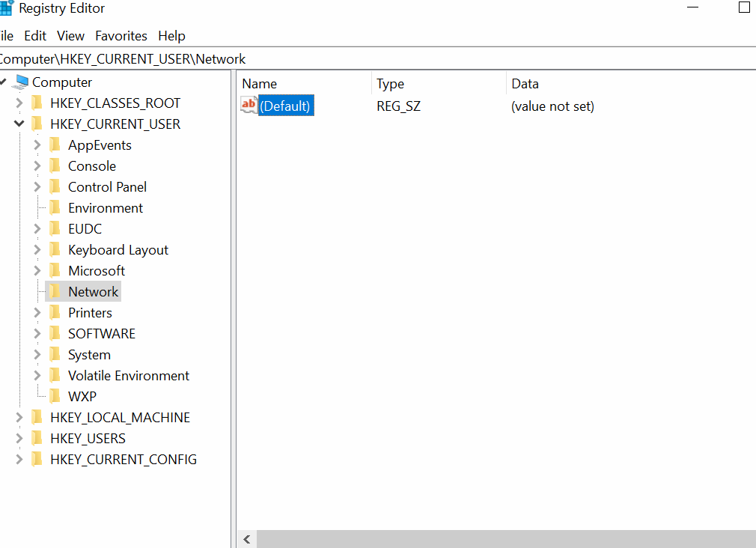Screen dimensions: 756x548
Task: Click the horizontal scrollbar track in values pane
Action: [x=506, y=539]
